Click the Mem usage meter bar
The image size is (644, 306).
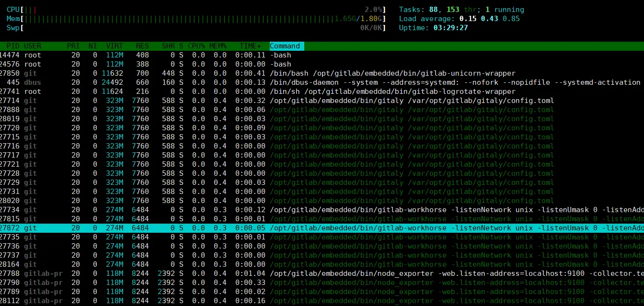[196, 19]
